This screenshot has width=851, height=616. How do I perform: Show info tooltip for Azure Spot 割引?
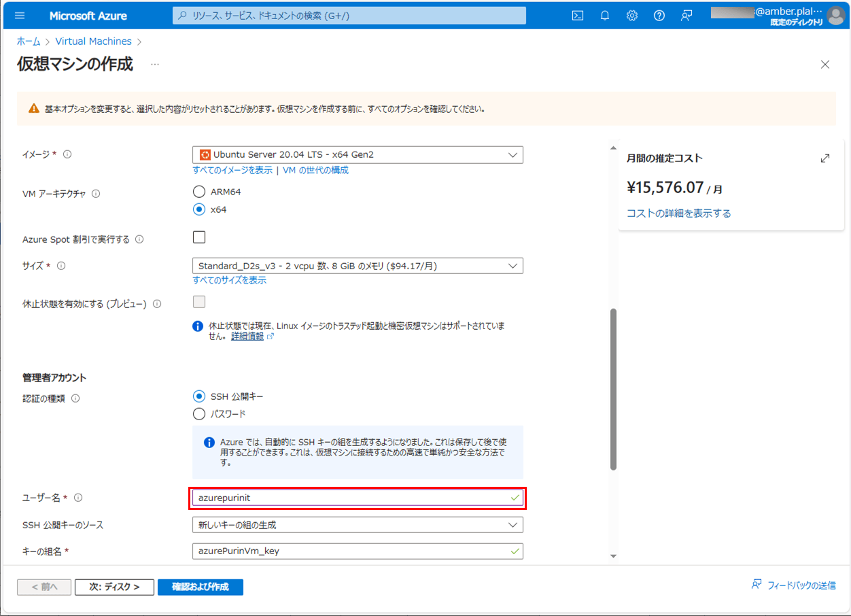coord(139,239)
